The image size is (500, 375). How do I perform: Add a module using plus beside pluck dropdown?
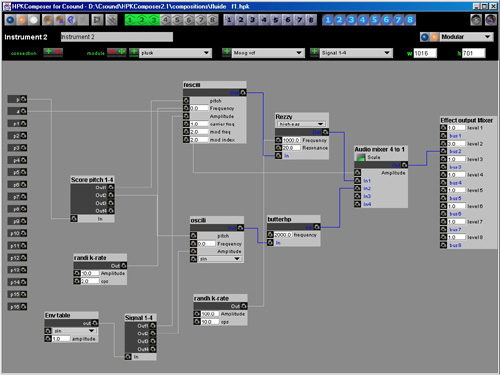click(134, 52)
